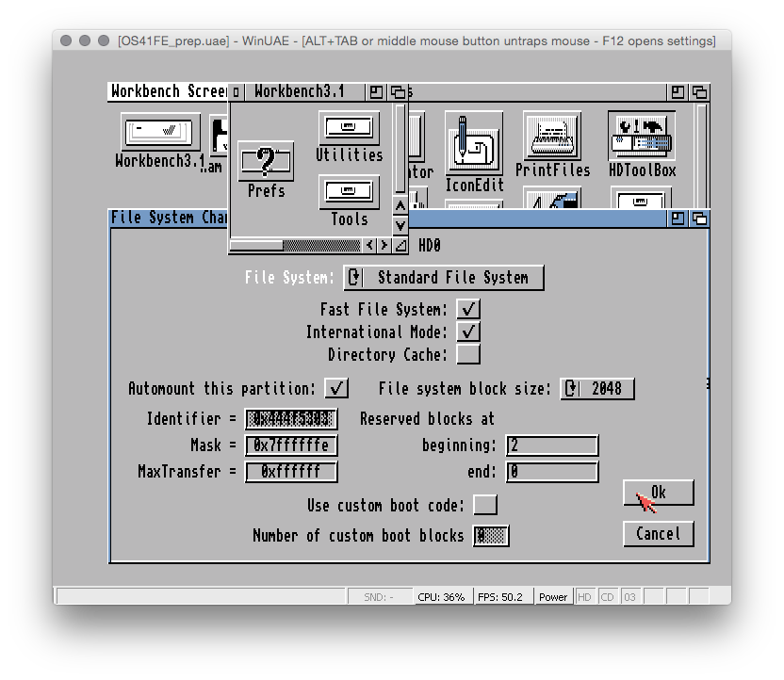The image size is (784, 680).
Task: Click the Ok button
Action: (x=658, y=493)
